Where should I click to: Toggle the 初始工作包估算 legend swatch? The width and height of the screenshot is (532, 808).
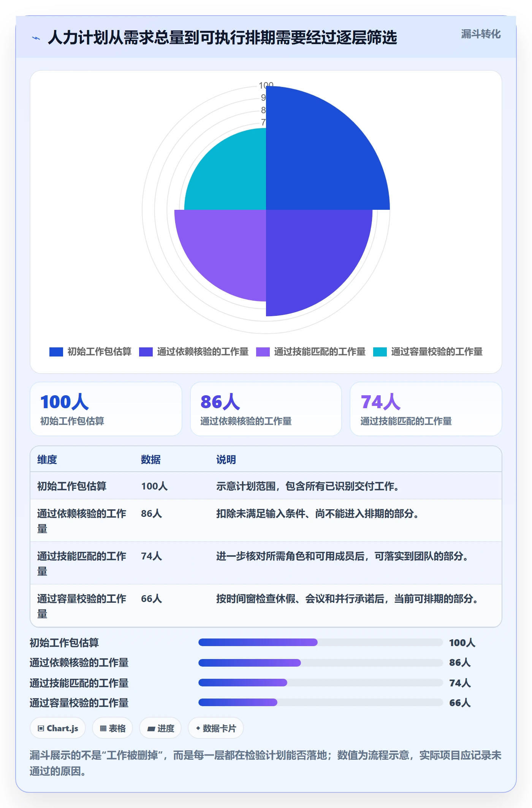tap(56, 352)
